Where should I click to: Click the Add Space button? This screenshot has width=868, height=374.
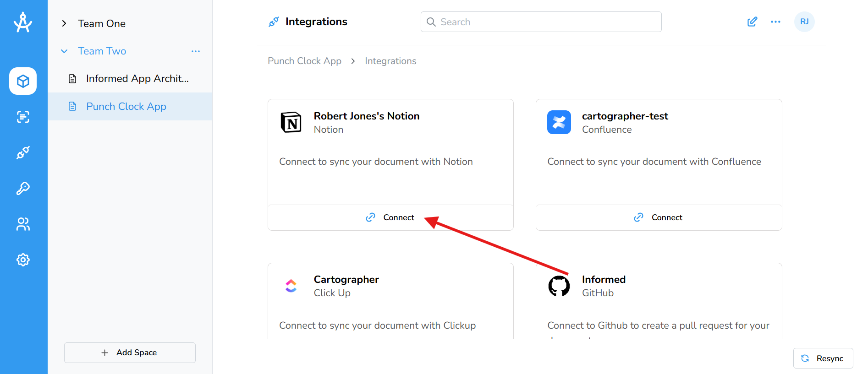pos(130,352)
